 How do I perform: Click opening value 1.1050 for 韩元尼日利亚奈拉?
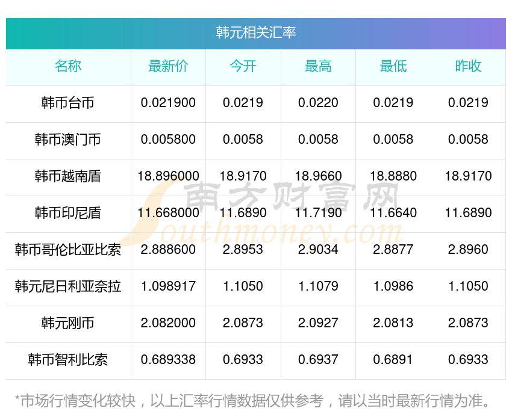point(243,286)
